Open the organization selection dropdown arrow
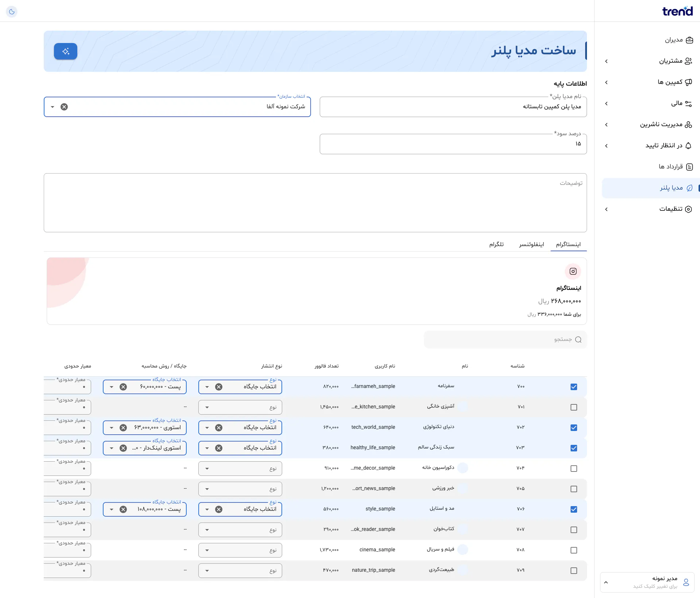The width and height of the screenshot is (700, 598). coord(52,107)
